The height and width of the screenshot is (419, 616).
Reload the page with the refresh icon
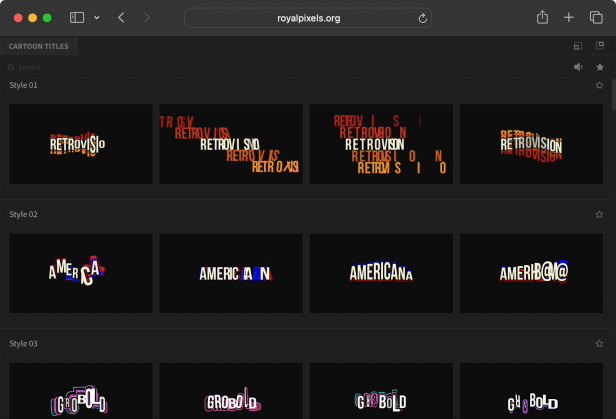pyautogui.click(x=422, y=18)
